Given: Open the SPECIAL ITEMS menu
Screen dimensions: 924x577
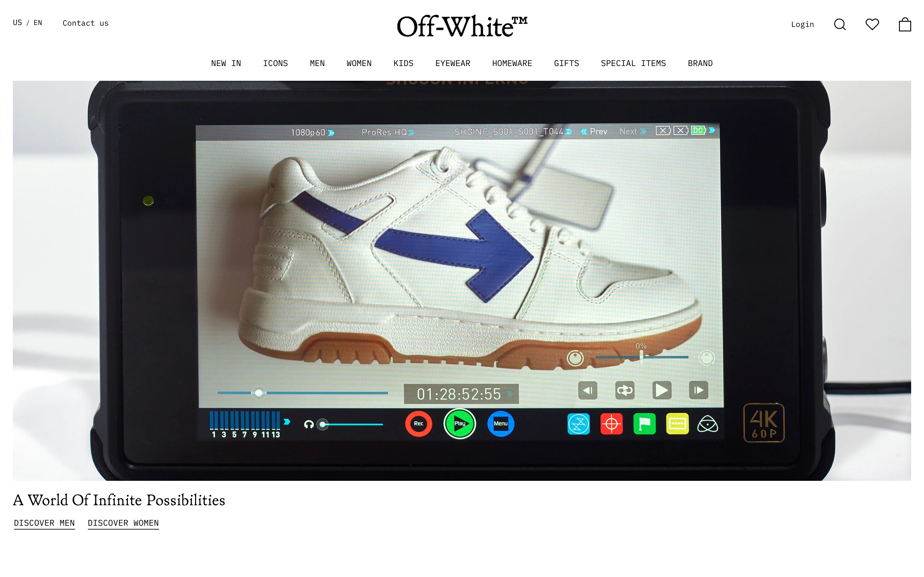Looking at the screenshot, I should point(633,63).
